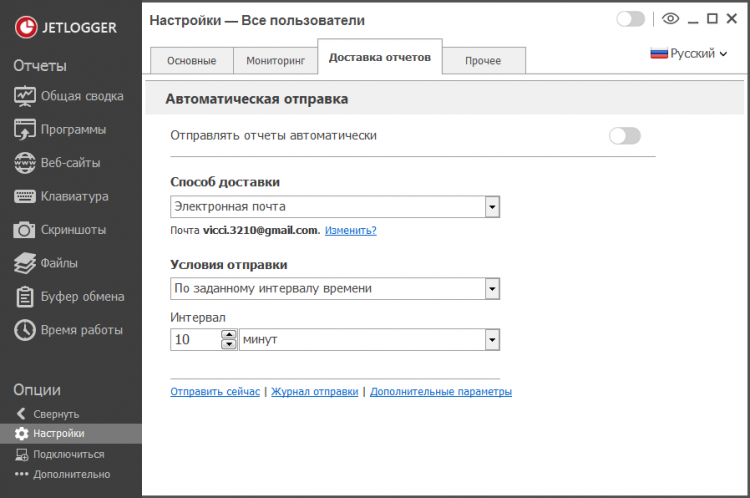Image resolution: width=750 pixels, height=498 pixels.
Task: Open the Общая сводка summary icon
Action: (x=25, y=96)
